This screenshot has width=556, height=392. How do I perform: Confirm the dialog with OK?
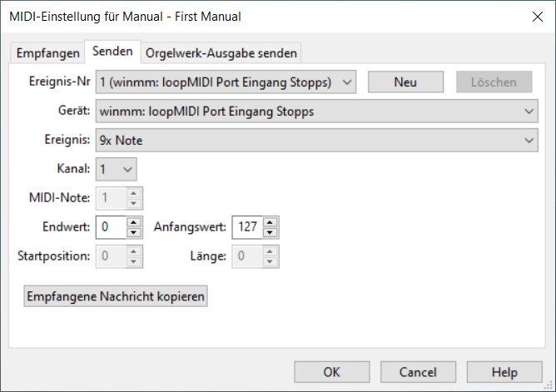pyautogui.click(x=332, y=372)
